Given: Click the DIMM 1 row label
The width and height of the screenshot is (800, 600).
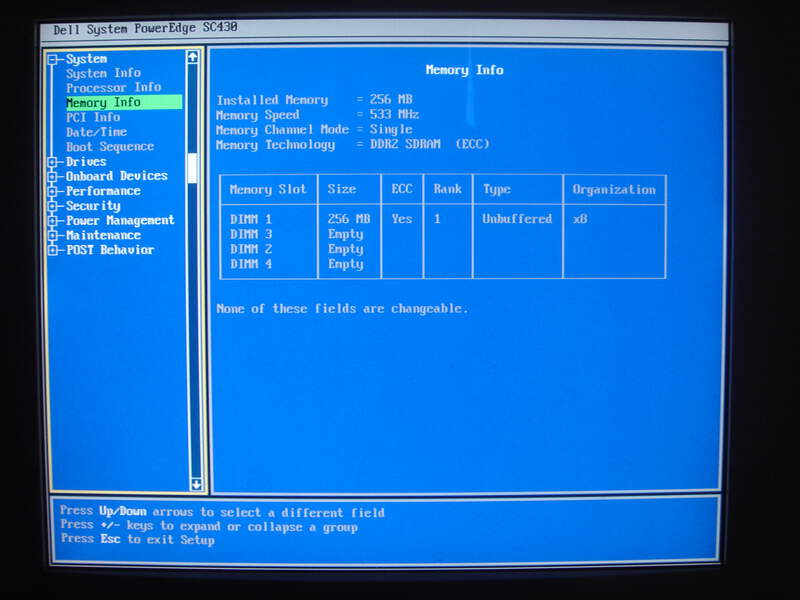Looking at the screenshot, I should tap(251, 219).
